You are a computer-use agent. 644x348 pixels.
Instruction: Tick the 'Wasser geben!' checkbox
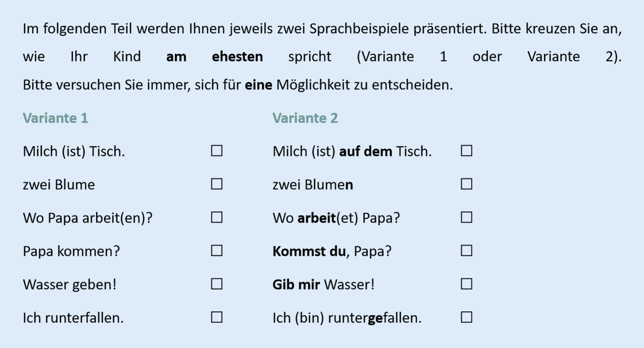217,284
